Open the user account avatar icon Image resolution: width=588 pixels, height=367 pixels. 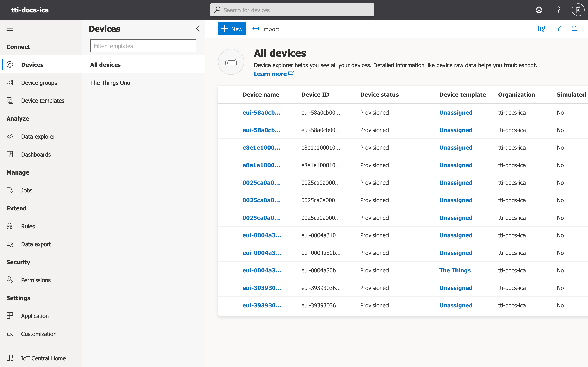(x=578, y=10)
